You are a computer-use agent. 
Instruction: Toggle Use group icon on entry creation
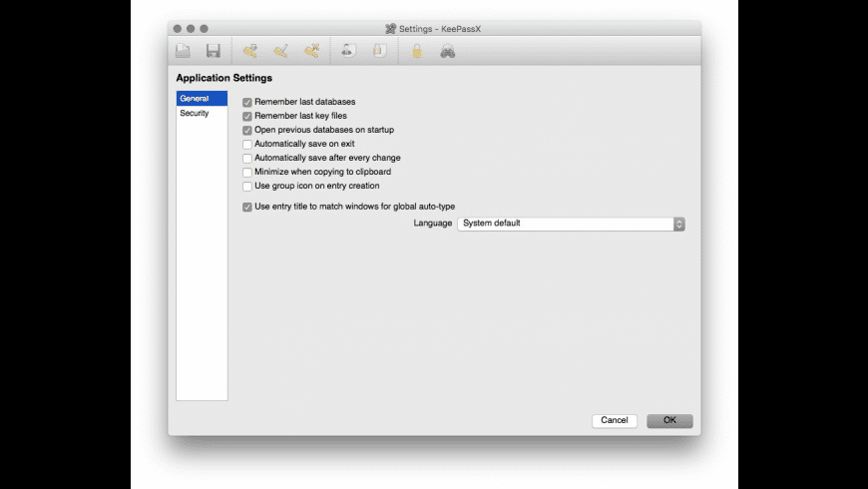click(x=247, y=186)
